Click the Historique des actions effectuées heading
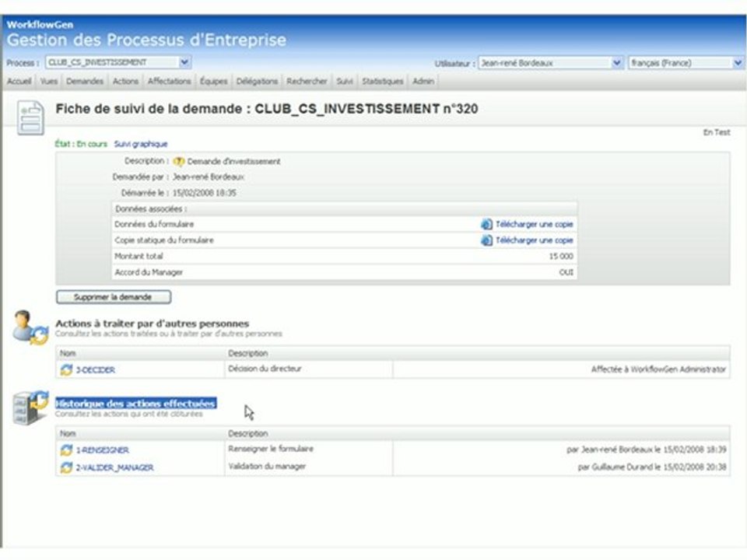The width and height of the screenshot is (747, 560). [135, 404]
